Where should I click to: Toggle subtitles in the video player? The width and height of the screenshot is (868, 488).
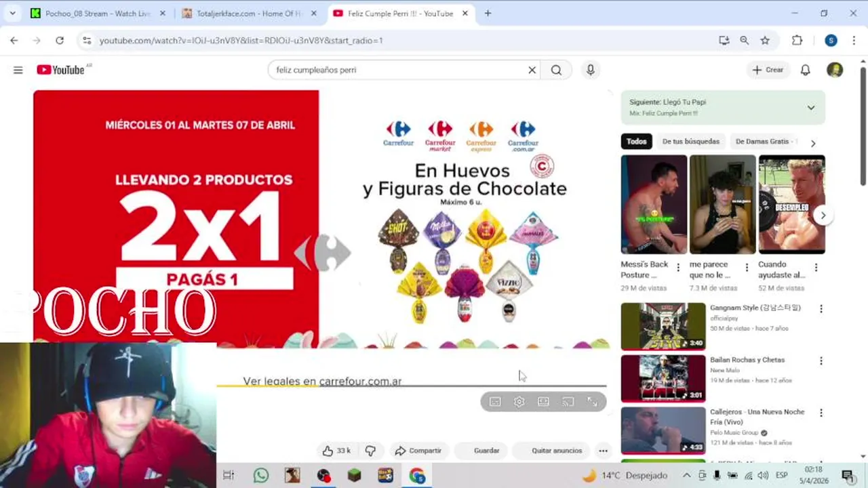pos(495,402)
